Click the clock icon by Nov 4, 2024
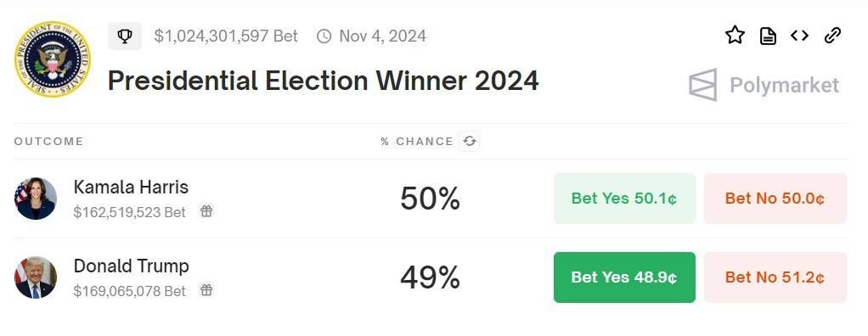Viewport: 868px width, 336px height. [x=324, y=36]
